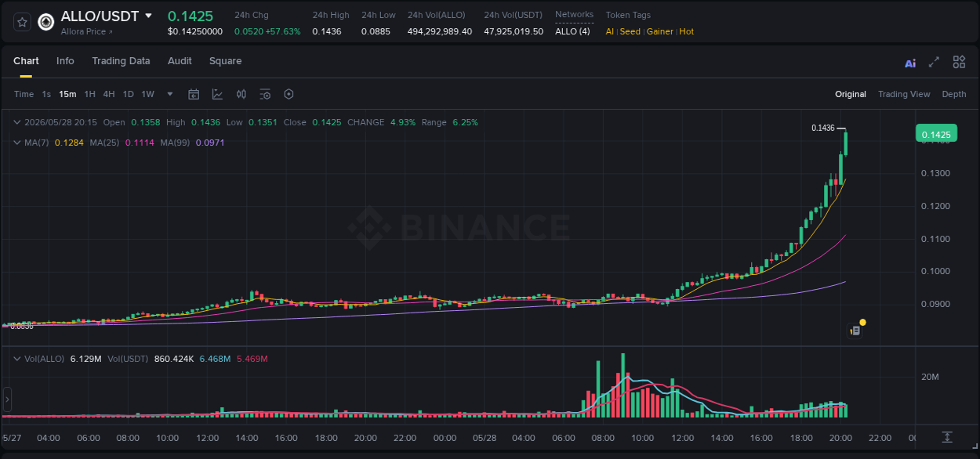Expand the chart to fullscreen
The height and width of the screenshot is (459, 980).
pos(934,62)
